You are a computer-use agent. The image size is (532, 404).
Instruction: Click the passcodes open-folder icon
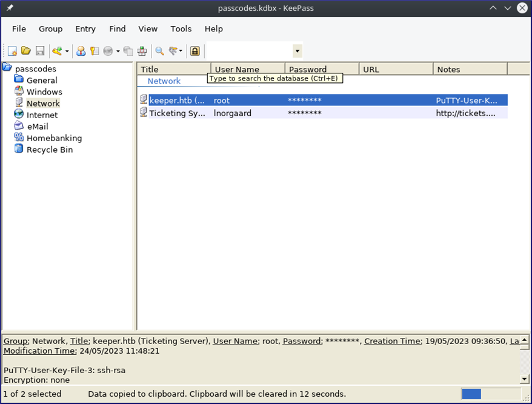click(7, 67)
